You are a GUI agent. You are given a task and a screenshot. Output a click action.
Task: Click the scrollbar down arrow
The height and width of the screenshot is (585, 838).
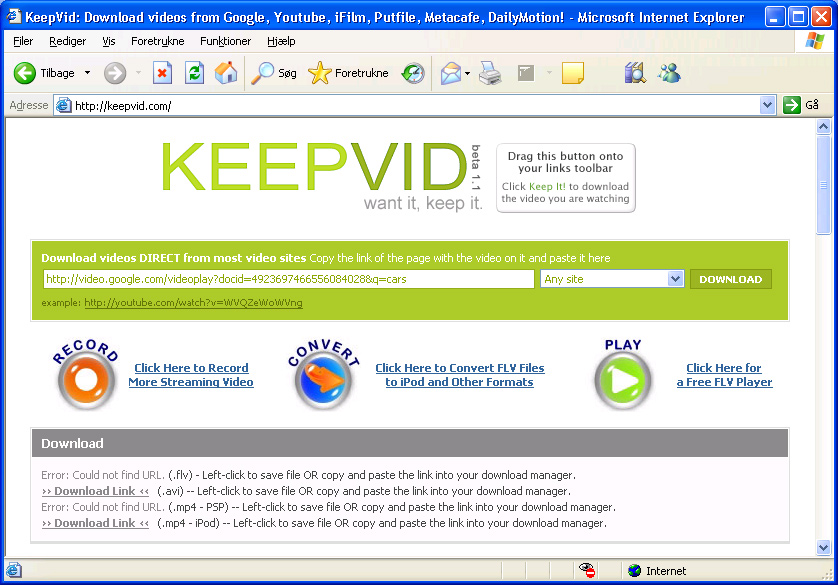pyautogui.click(x=824, y=547)
